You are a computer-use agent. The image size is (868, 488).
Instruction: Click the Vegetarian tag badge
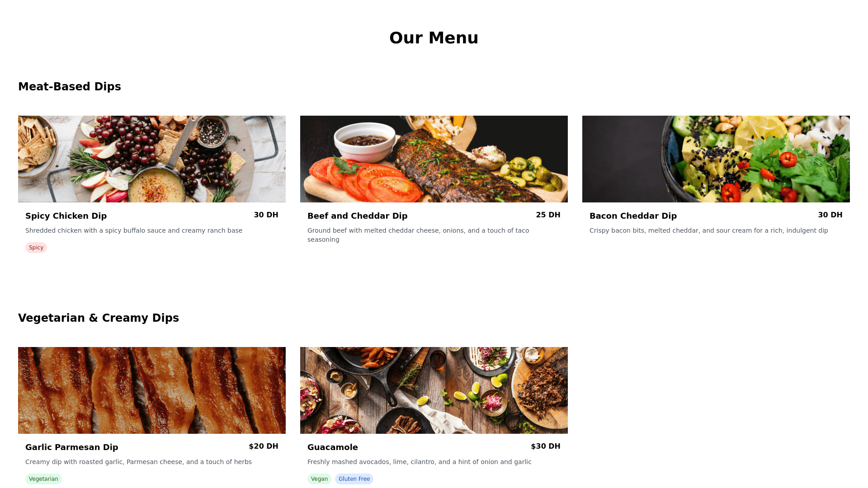[43, 479]
